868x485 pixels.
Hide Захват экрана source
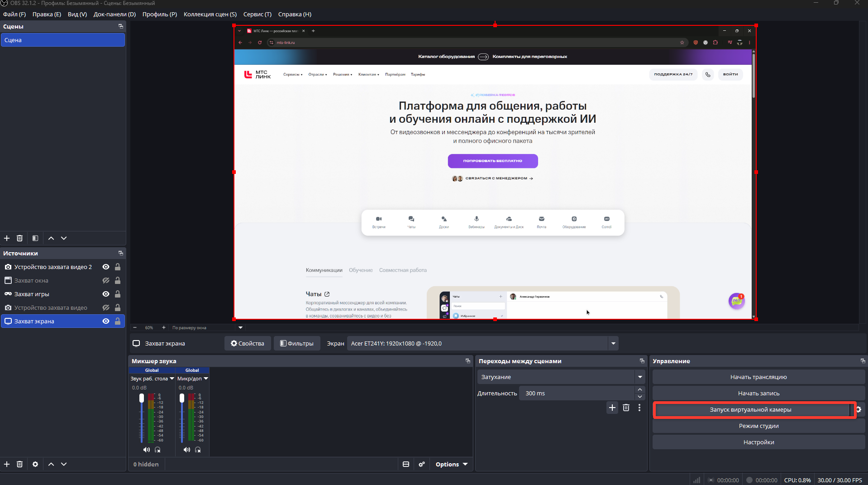click(106, 321)
